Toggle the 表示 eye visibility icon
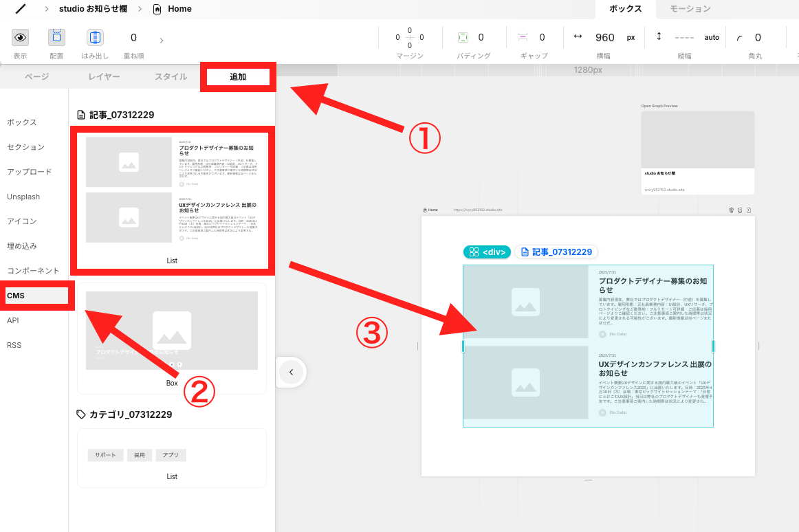Image resolution: width=799 pixels, height=532 pixels. click(x=21, y=38)
